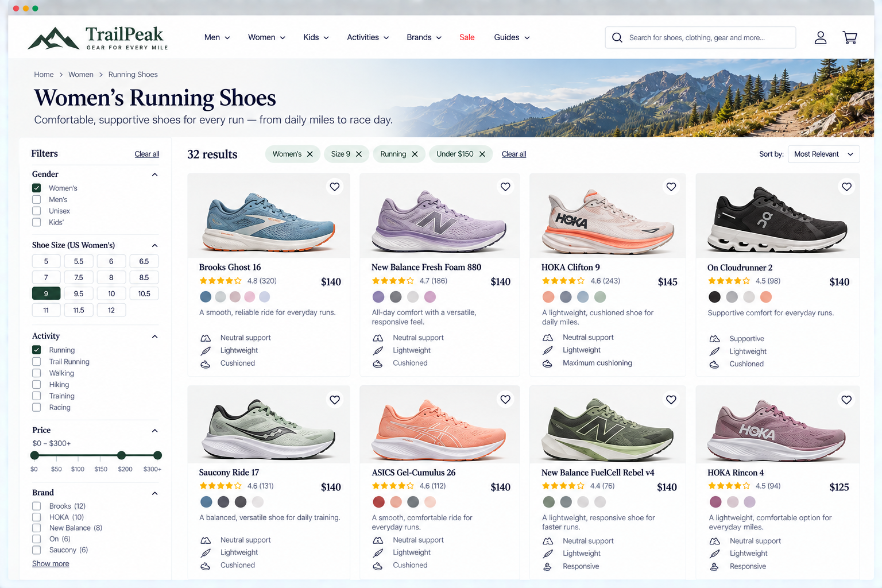Check the Men's gender checkbox

37,199
